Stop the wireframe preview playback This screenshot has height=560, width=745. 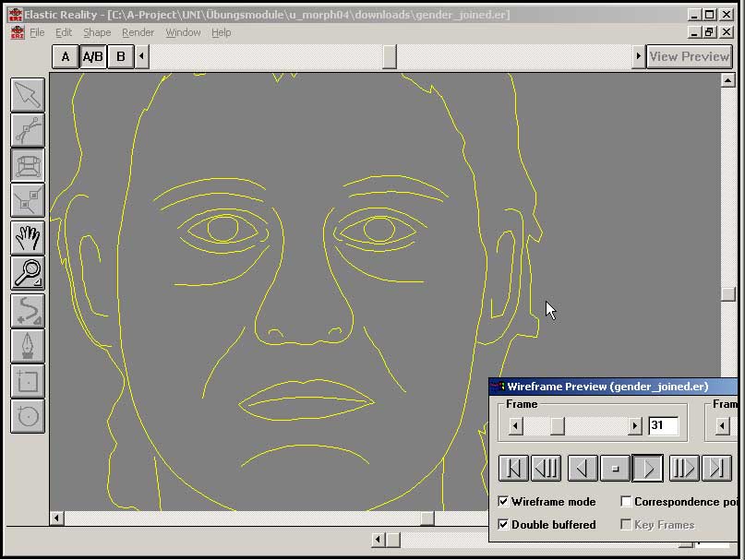click(615, 469)
